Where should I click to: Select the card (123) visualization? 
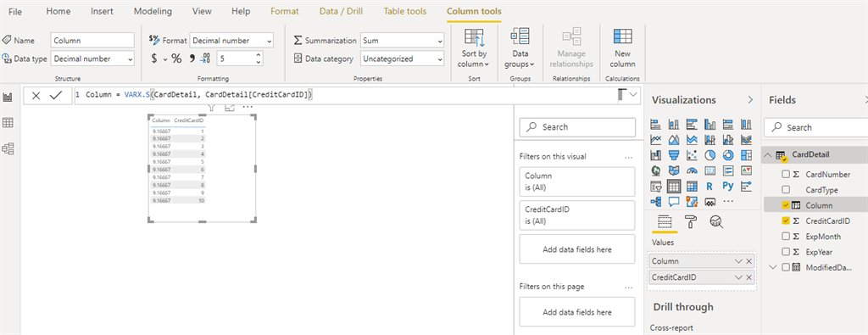710,170
